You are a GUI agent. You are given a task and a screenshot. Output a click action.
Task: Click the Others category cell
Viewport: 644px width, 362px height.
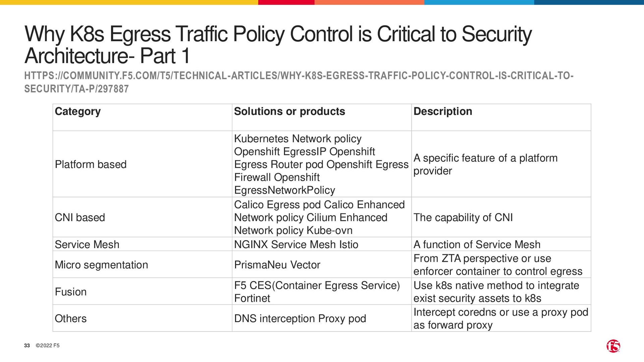(x=142, y=318)
